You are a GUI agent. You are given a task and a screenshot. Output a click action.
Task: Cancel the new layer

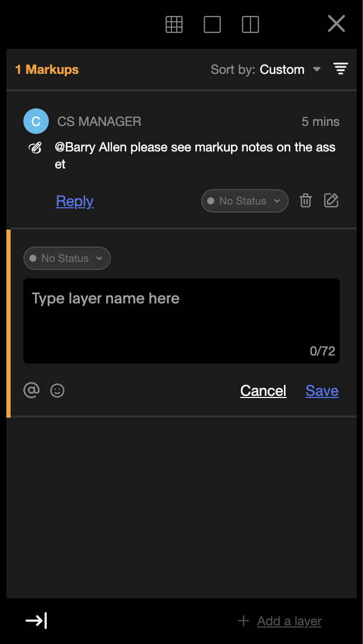pos(263,391)
